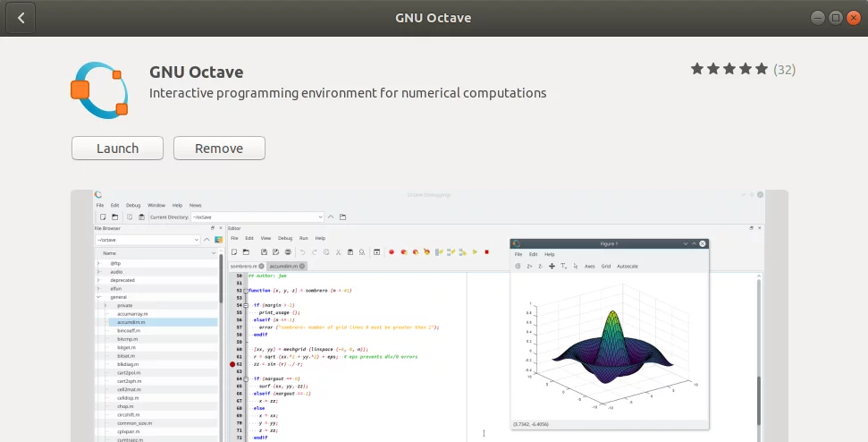Viewport: 868px width, 442px height.
Task: Remove the GNU Octave application
Action: tap(219, 149)
